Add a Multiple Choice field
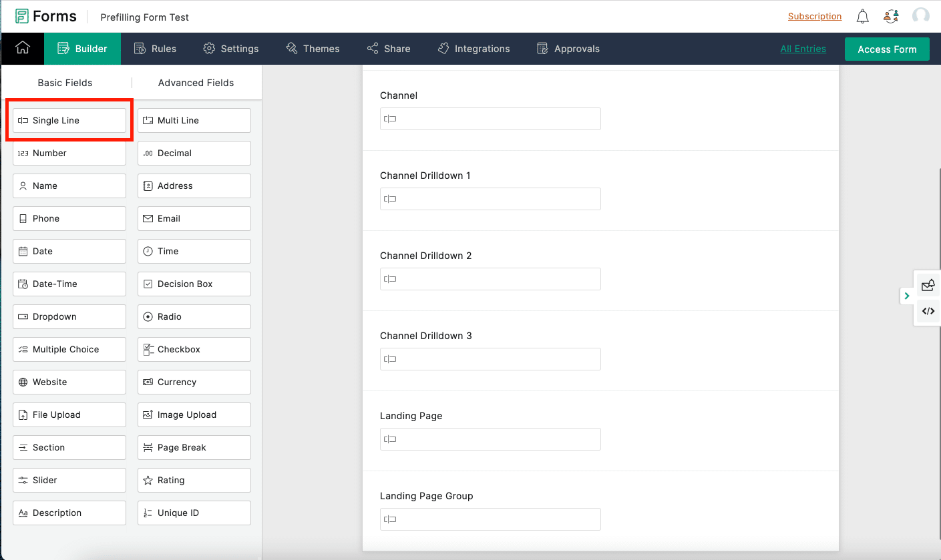The width and height of the screenshot is (941, 560). tap(69, 349)
